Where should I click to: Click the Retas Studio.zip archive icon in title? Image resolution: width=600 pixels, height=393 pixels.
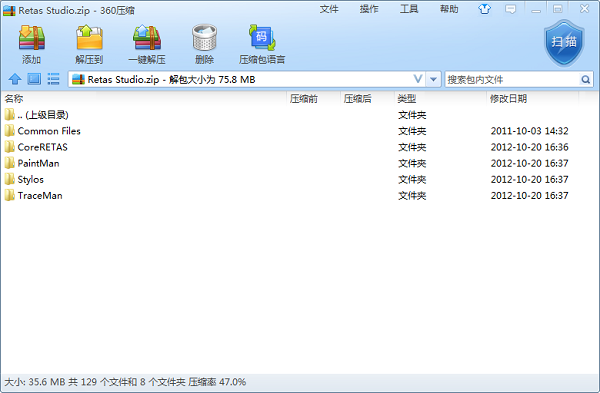coord(9,10)
